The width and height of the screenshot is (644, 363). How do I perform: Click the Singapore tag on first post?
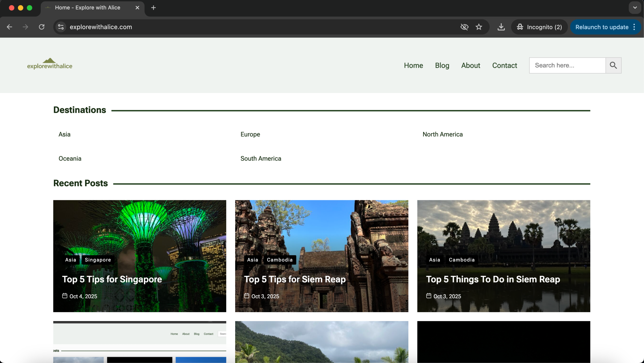[98, 260]
